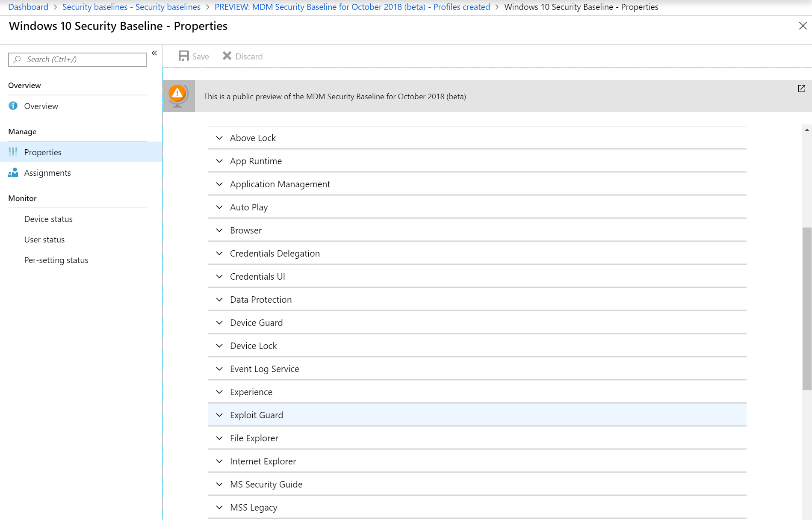
Task: Select the Save icon in the toolbar
Action: [184, 56]
